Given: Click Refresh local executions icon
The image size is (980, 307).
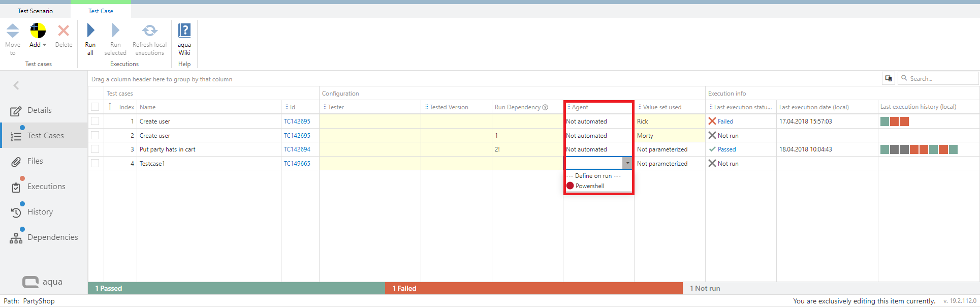Looking at the screenshot, I should click(149, 30).
